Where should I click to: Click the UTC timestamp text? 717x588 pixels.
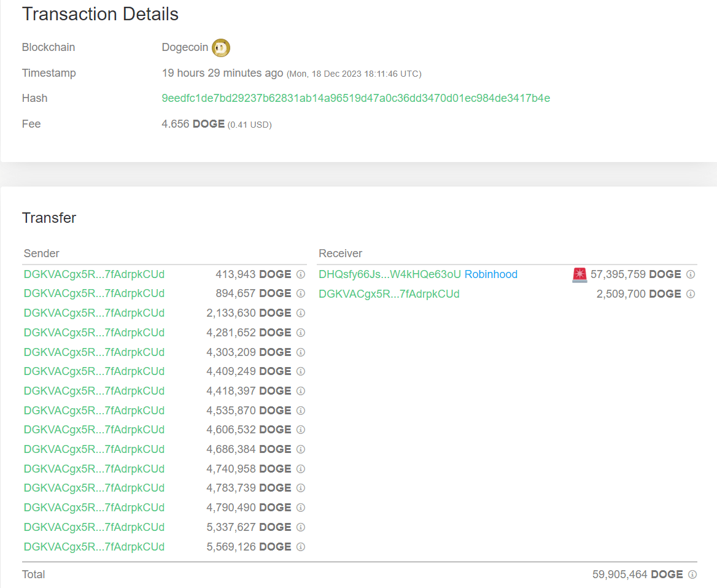pos(354,74)
